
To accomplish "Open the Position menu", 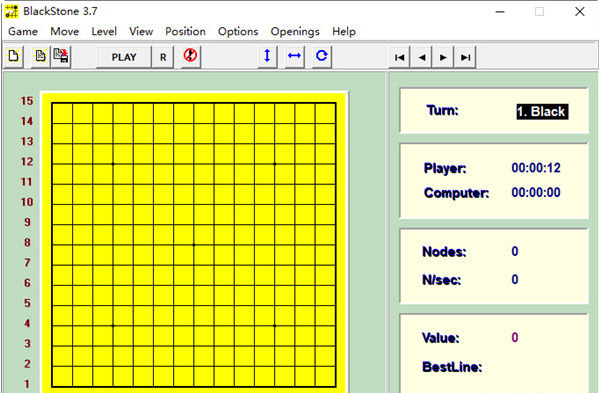I will click(185, 31).
